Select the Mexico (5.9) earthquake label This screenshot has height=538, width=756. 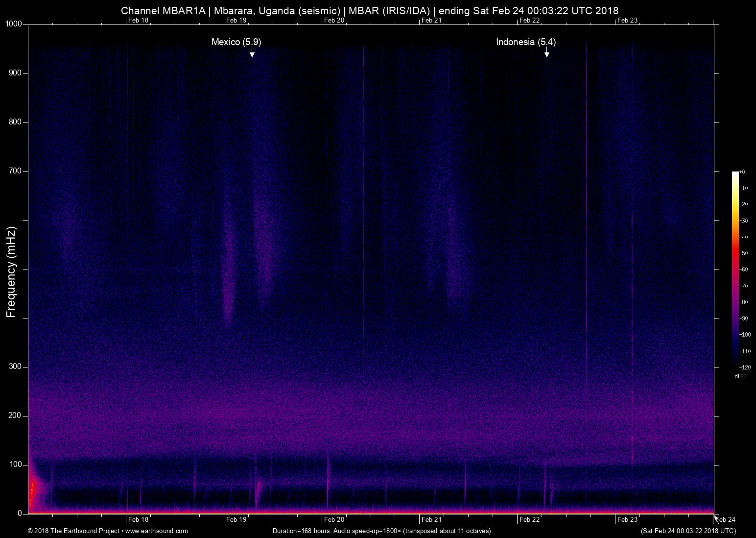tap(236, 42)
